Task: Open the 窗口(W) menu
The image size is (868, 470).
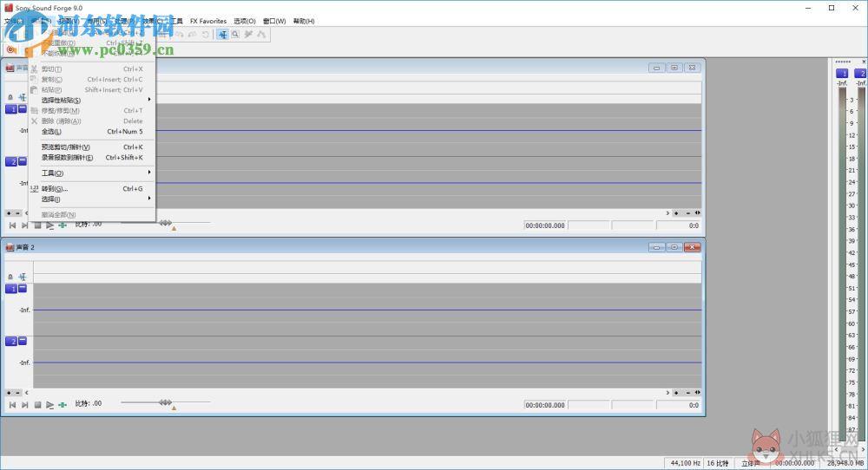Action: (274, 21)
